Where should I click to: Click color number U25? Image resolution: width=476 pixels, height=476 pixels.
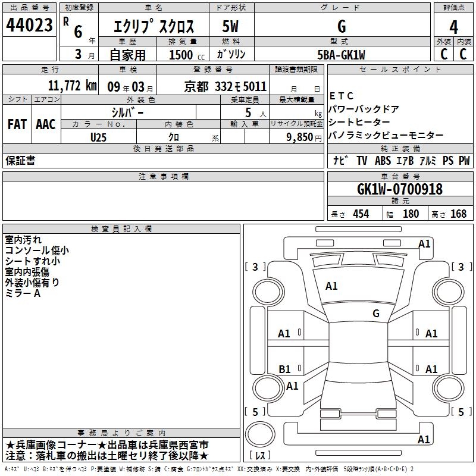pos(98,137)
